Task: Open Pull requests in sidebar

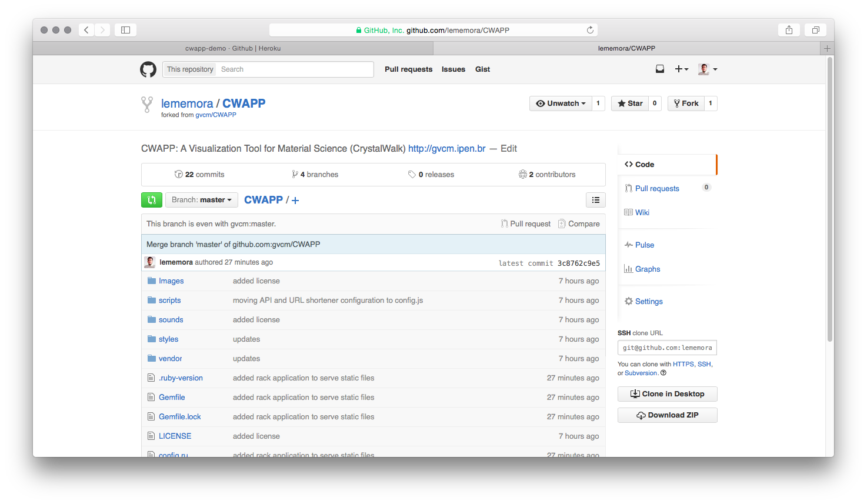Action: pyautogui.click(x=657, y=189)
